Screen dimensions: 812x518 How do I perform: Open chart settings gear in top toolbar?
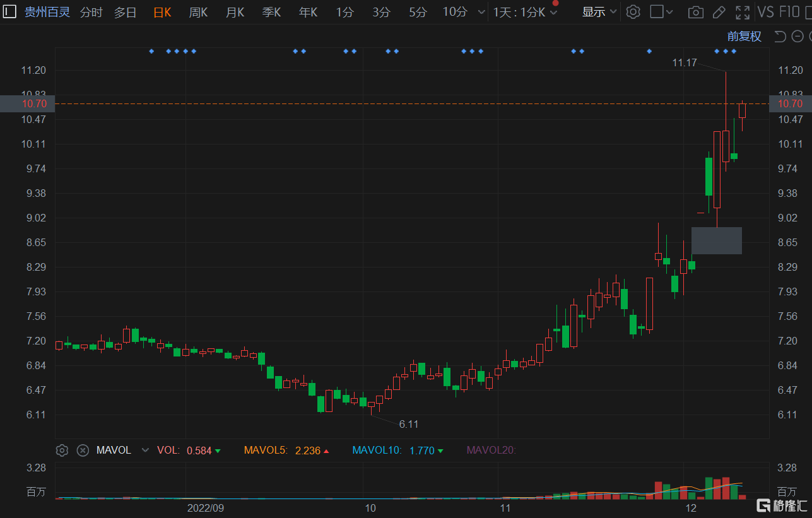point(633,11)
